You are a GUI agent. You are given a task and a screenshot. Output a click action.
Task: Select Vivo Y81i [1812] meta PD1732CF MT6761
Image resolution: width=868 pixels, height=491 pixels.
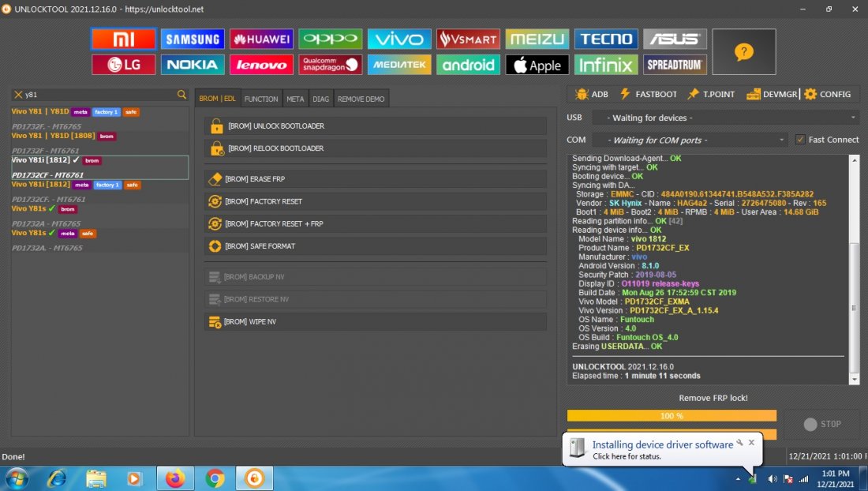pos(99,192)
